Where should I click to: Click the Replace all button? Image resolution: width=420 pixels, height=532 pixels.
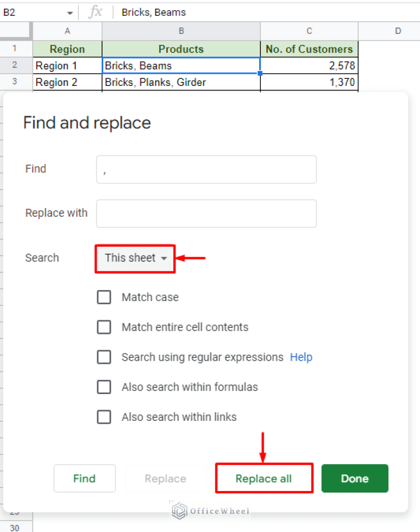[x=264, y=478]
